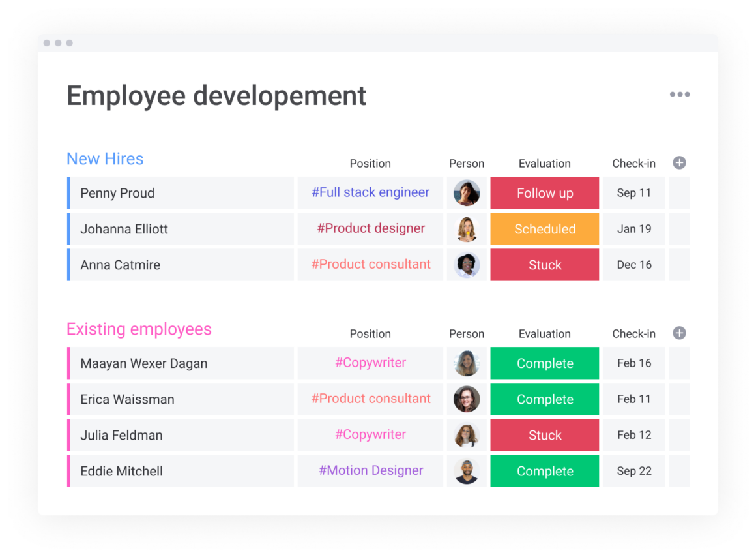This screenshot has width=756, height=557.
Task: Click Eddie Mitchell's person avatar
Action: pos(467,471)
